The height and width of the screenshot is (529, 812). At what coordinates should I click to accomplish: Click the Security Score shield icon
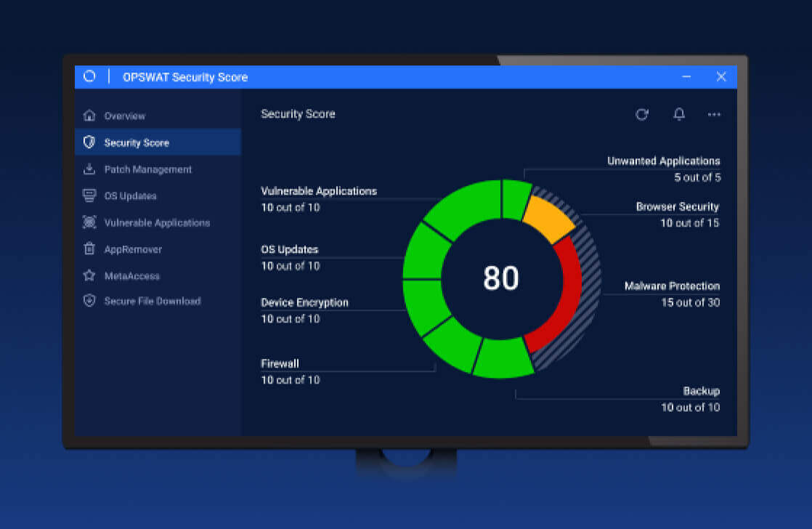tap(89, 142)
